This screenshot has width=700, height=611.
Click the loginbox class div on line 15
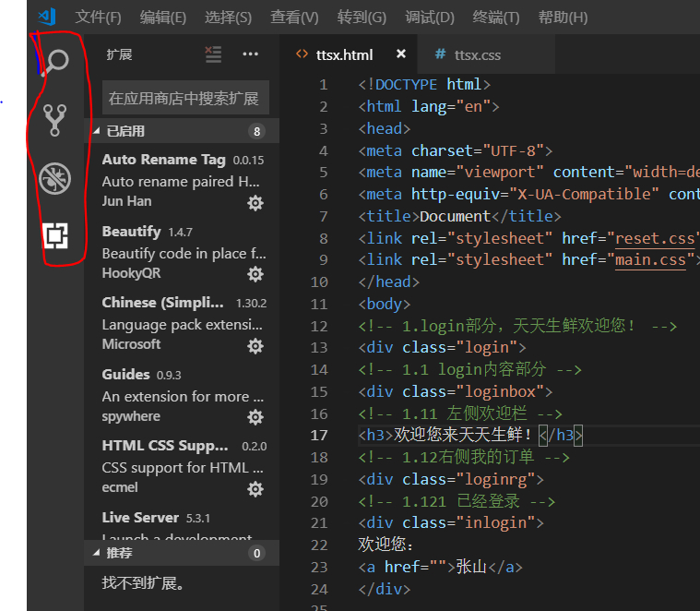(x=456, y=391)
